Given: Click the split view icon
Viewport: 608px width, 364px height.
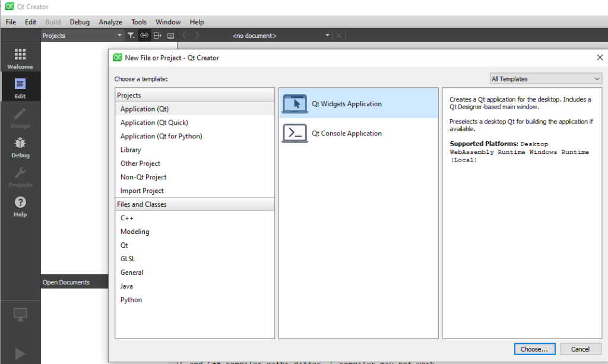Looking at the screenshot, I should pyautogui.click(x=157, y=36).
